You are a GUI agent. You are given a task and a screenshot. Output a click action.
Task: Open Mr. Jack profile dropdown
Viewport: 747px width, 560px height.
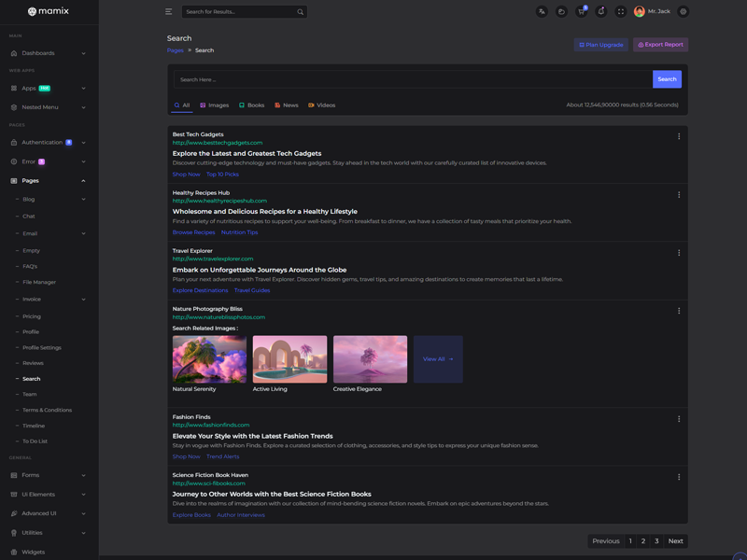click(653, 12)
